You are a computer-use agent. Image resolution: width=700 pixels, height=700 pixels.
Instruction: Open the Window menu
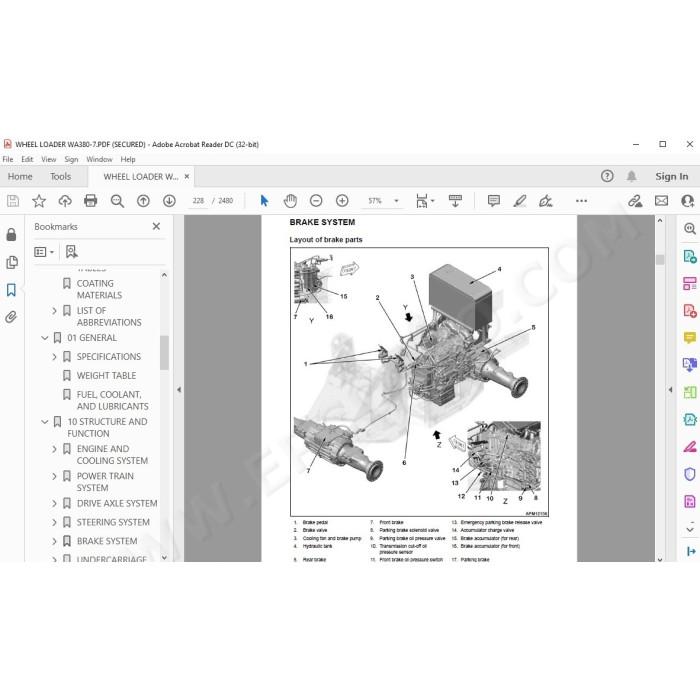[x=99, y=159]
